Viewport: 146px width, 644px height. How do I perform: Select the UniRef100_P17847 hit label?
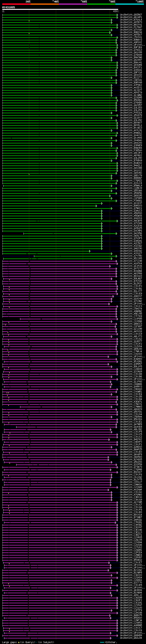click(x=131, y=27)
